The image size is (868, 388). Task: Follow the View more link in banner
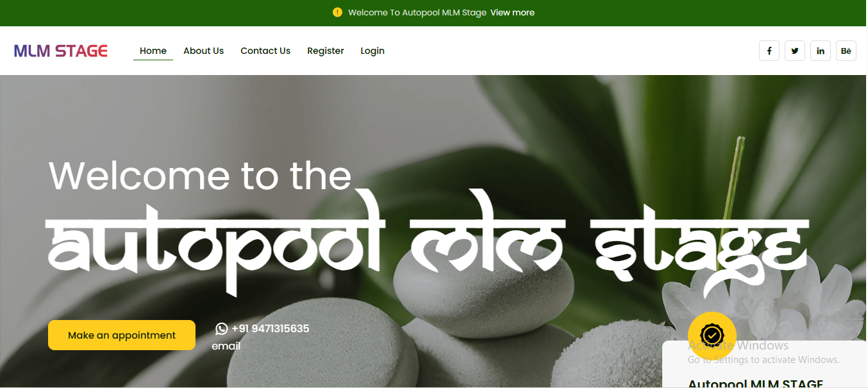(512, 13)
